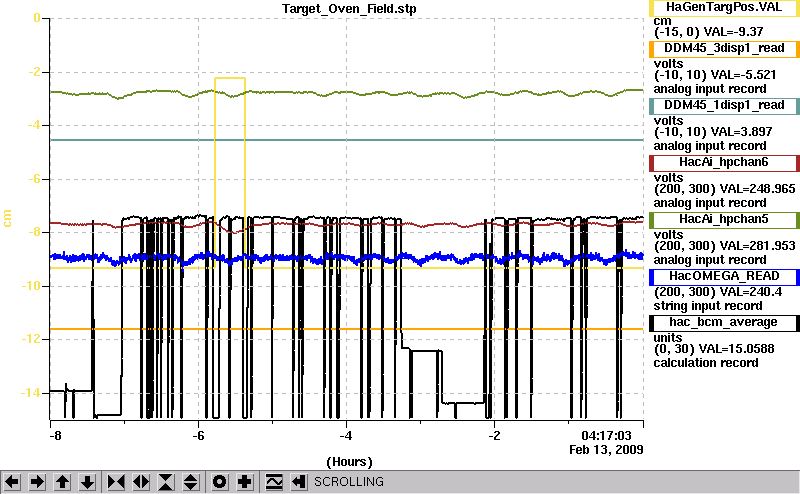Click the arrow-to-bar scroll mode icon

[x=299, y=482]
